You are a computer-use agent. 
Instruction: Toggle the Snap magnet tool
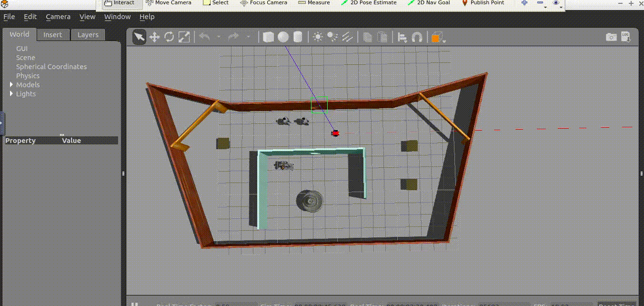point(417,37)
